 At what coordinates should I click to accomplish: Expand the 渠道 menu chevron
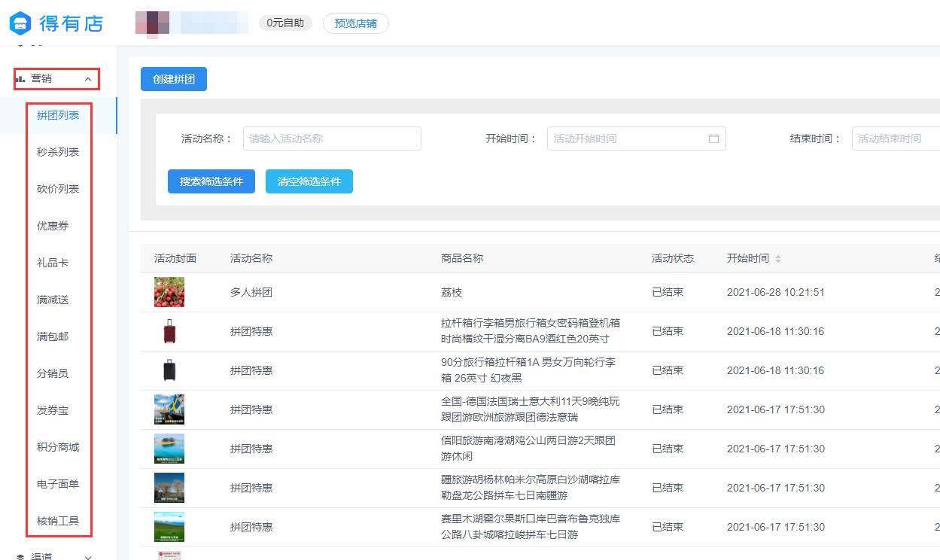pyautogui.click(x=88, y=555)
